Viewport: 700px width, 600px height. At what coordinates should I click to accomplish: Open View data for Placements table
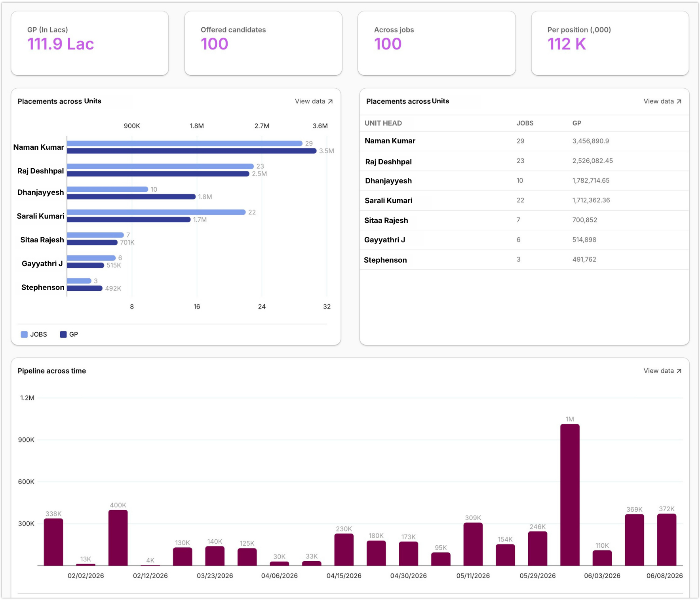[x=662, y=101]
